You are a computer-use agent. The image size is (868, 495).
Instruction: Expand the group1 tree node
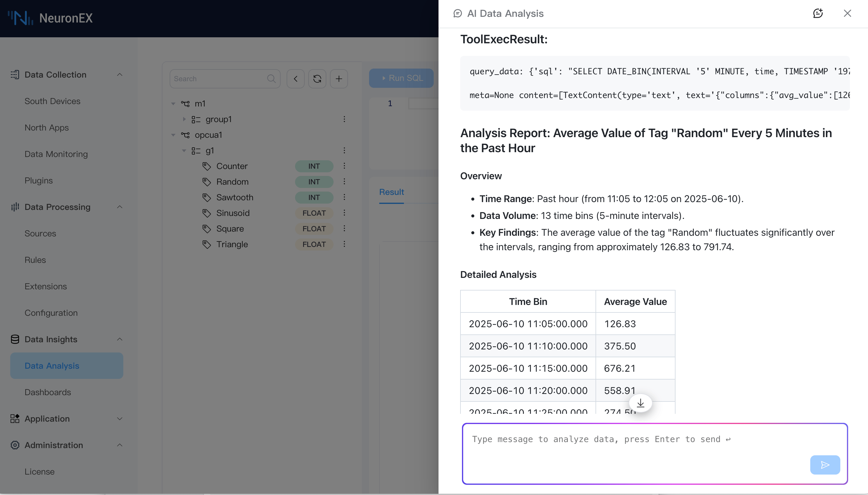[x=184, y=119]
